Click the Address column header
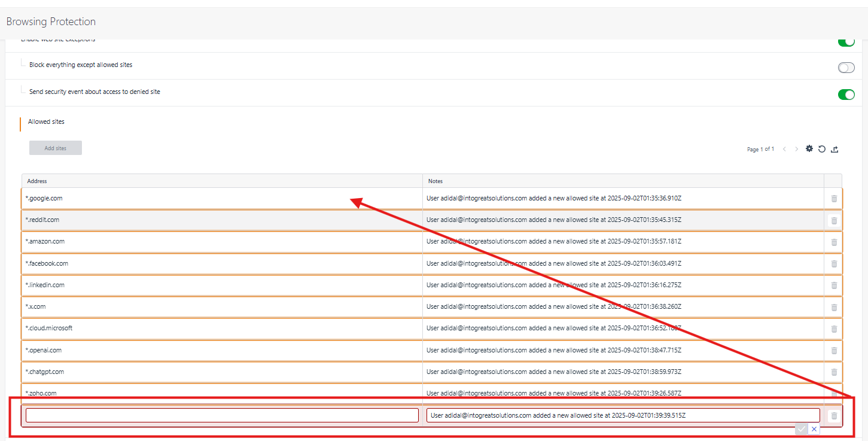The image size is (868, 441). pos(222,181)
